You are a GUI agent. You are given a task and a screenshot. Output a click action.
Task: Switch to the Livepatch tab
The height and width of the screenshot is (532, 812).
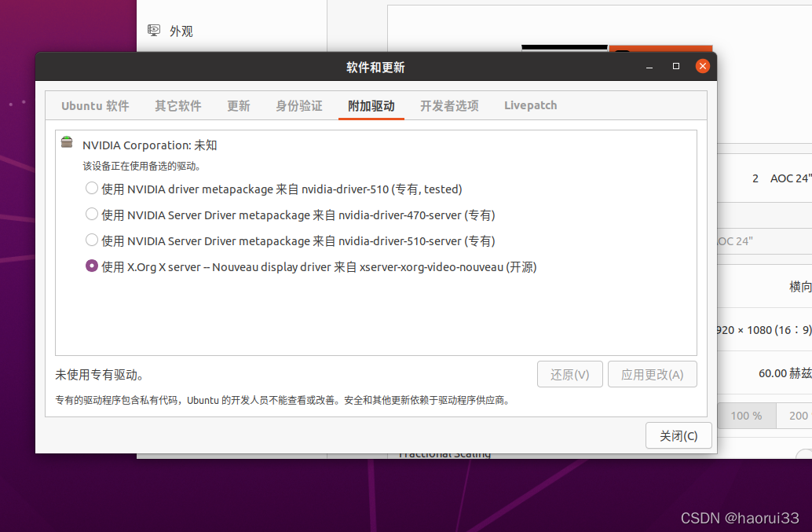point(531,105)
